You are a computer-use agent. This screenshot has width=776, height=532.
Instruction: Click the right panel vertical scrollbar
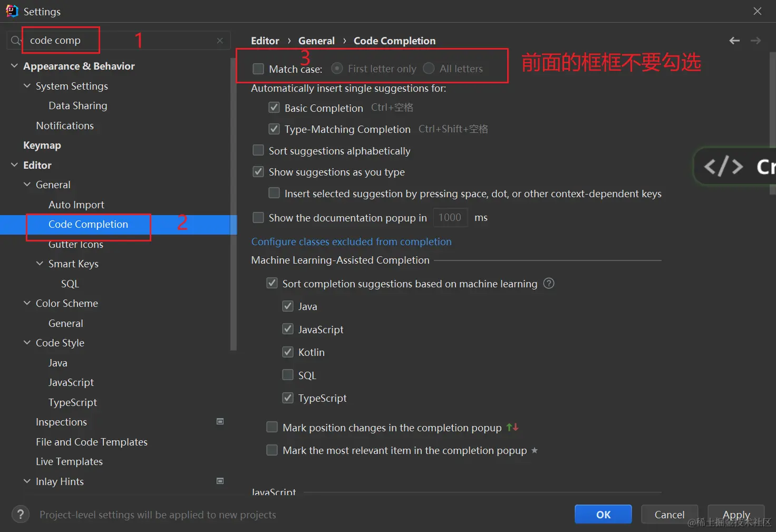coord(773,124)
